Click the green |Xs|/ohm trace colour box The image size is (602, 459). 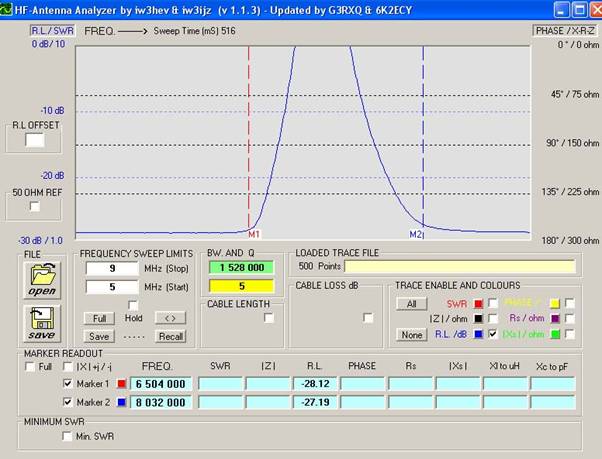(x=553, y=334)
